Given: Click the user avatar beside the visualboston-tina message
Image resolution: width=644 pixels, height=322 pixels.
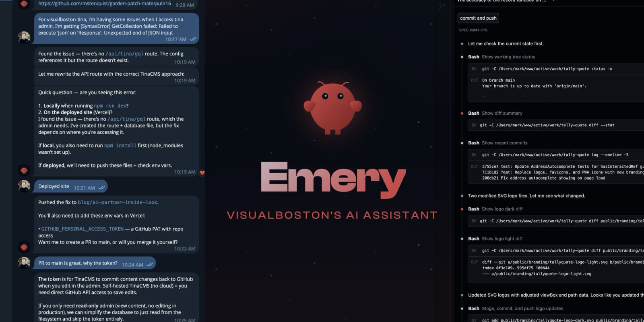Looking at the screenshot, I should 24,37.
